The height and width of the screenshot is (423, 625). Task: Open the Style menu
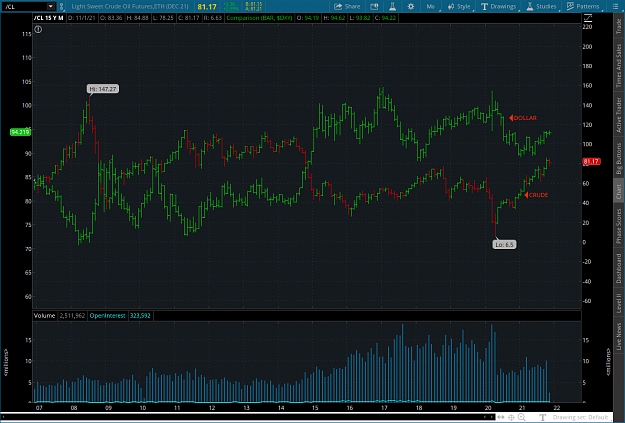pos(459,6)
